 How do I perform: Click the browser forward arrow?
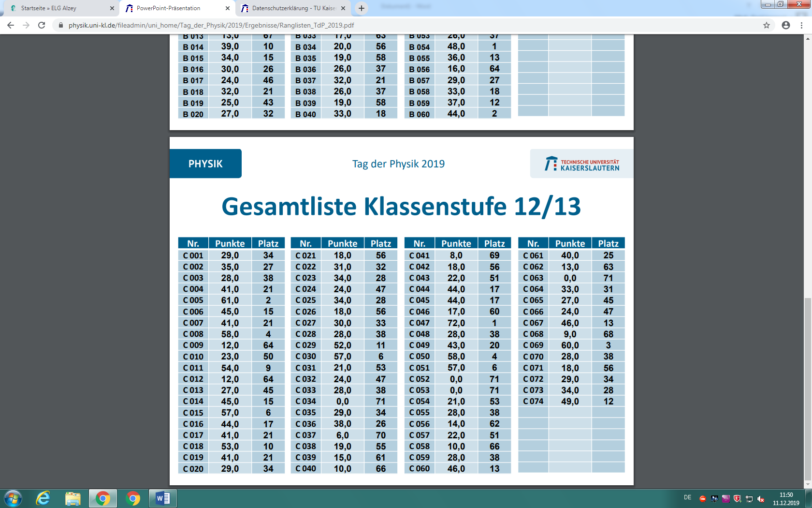[x=26, y=25]
